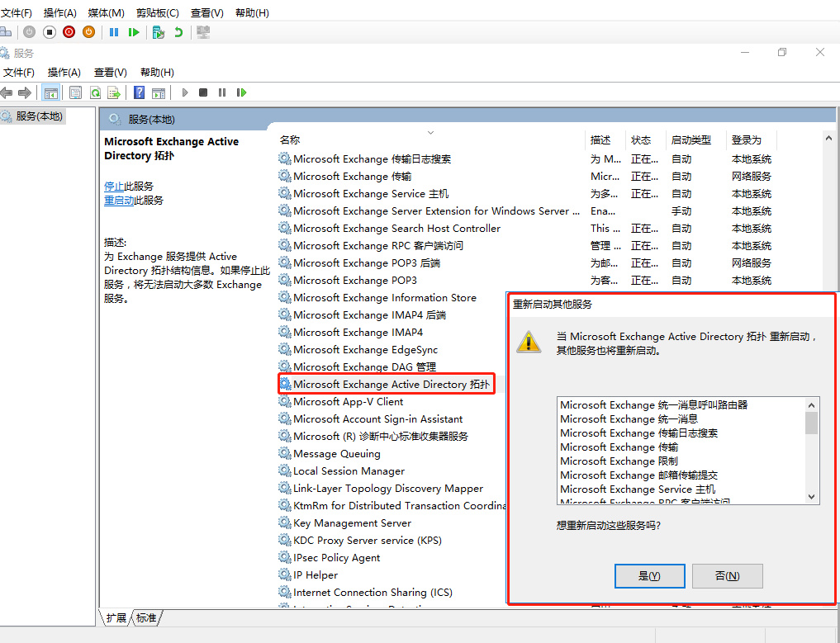Switch to the 扩展 tab at bottom

click(x=116, y=618)
